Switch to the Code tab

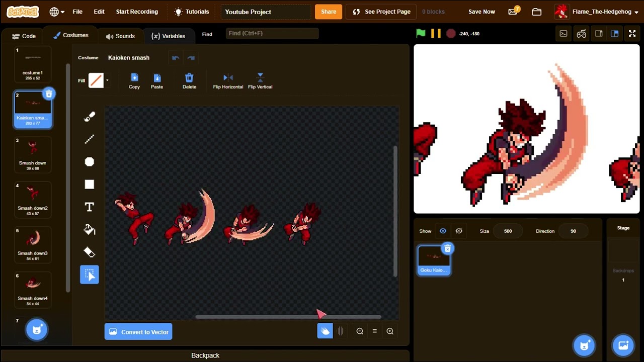[24, 36]
